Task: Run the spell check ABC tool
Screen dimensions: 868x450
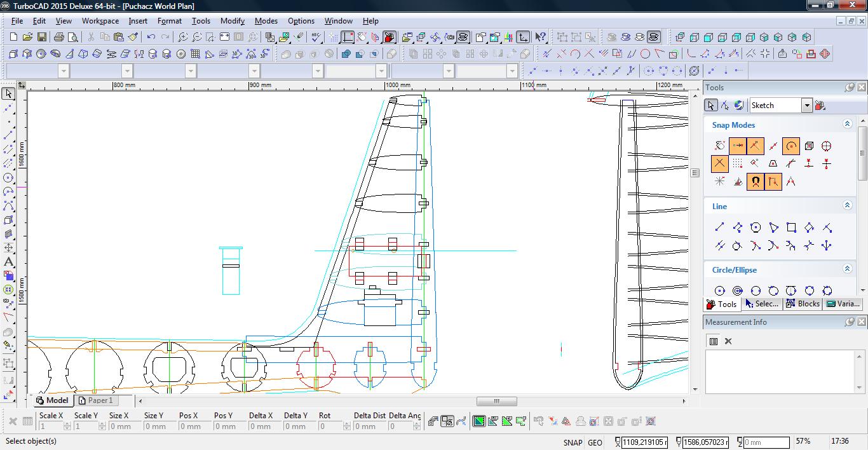Action: (316, 37)
